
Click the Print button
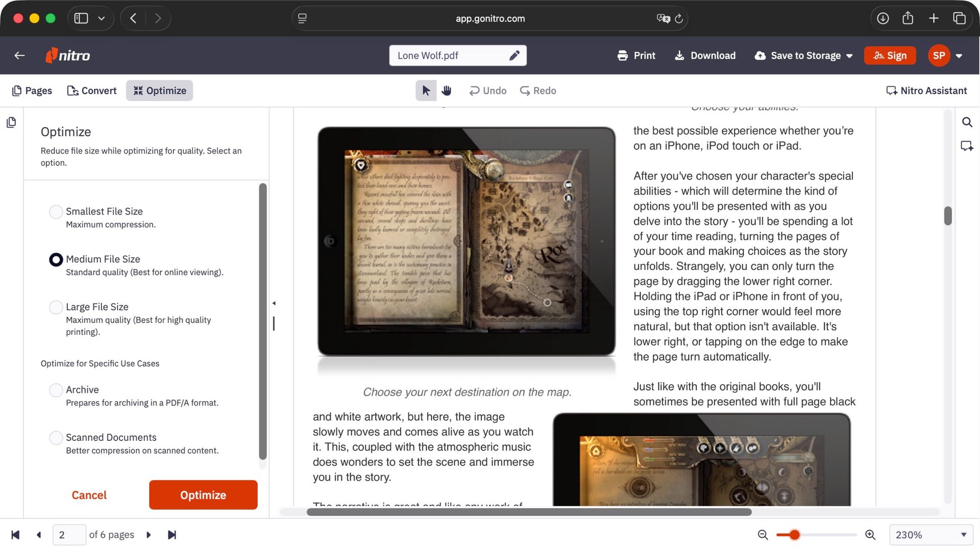point(636,56)
